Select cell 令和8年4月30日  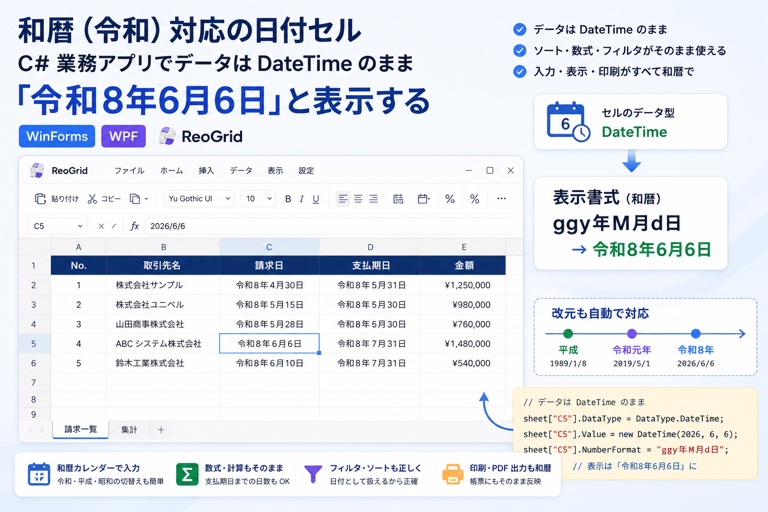[x=269, y=285]
